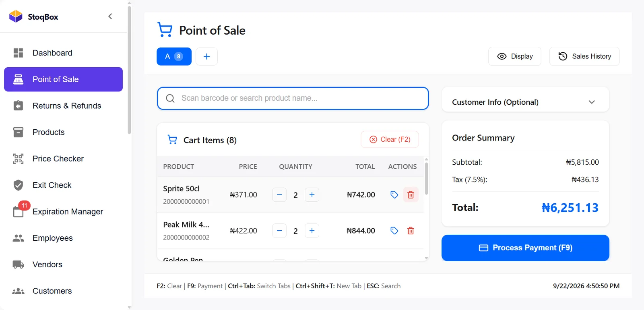This screenshot has height=310, width=644.
Task: Select Point of Sale in the sidebar
Action: 63,79
